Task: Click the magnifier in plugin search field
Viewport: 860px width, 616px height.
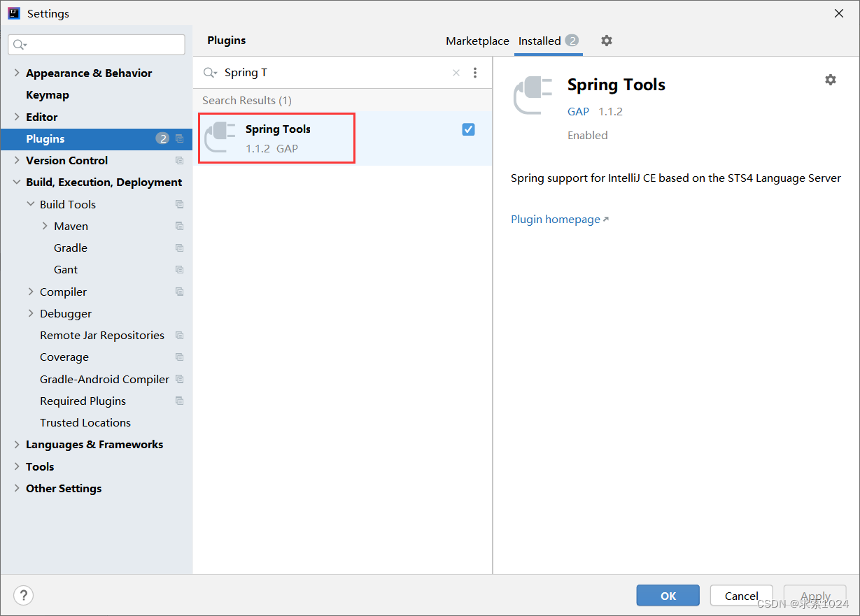Action: [x=210, y=73]
